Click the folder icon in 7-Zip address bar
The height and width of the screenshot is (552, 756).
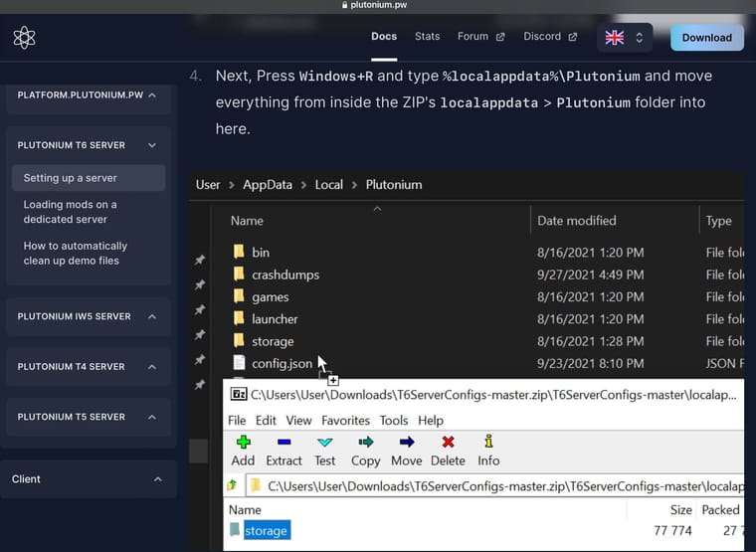click(256, 485)
